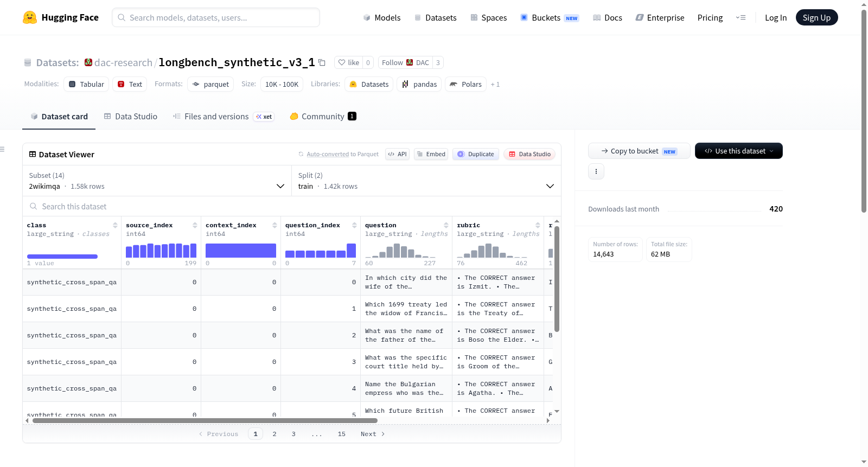Focus the Search this dataset field
This screenshot has height=467, width=868.
pyautogui.click(x=292, y=206)
